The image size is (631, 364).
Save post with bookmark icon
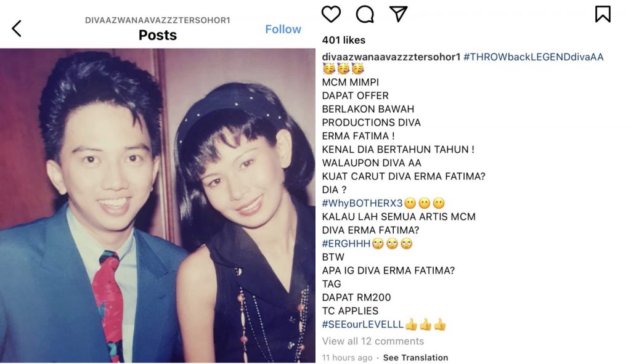pos(603,14)
